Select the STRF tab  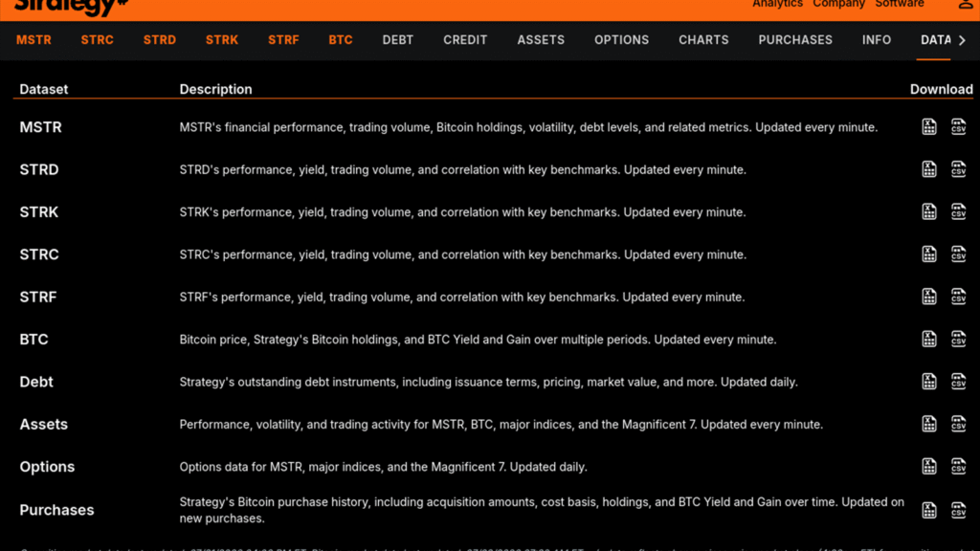click(x=283, y=40)
